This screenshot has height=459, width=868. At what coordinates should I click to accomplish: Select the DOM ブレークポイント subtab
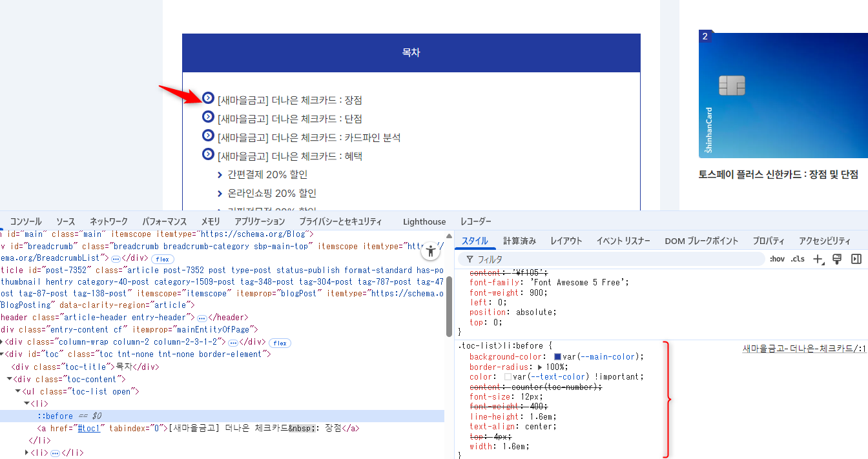pyautogui.click(x=701, y=241)
